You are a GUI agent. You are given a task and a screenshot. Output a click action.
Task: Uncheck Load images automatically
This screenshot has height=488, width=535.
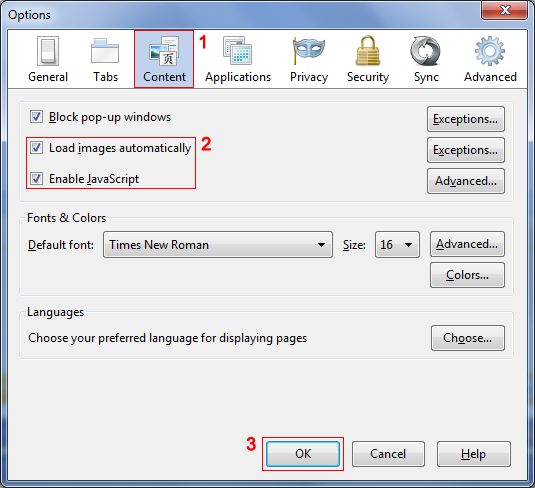36,148
